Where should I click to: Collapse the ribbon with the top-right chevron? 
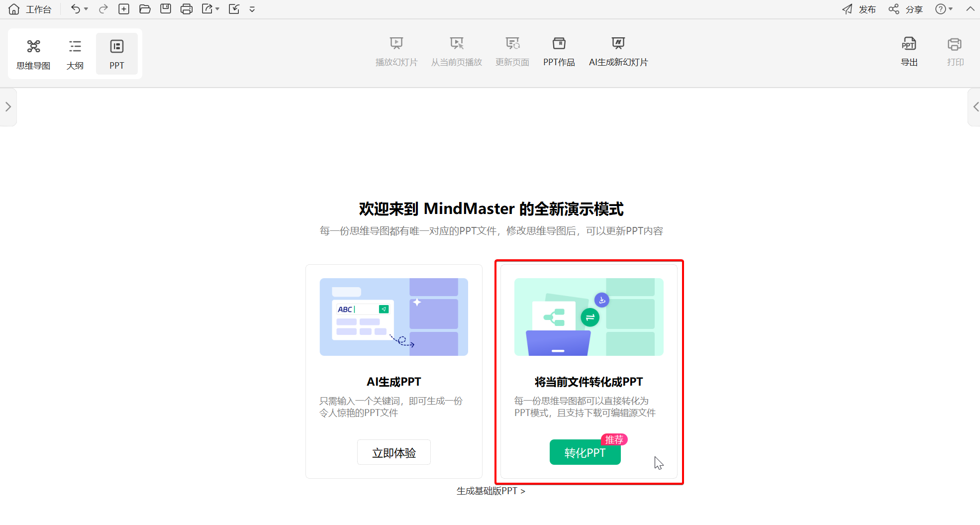[x=970, y=9]
